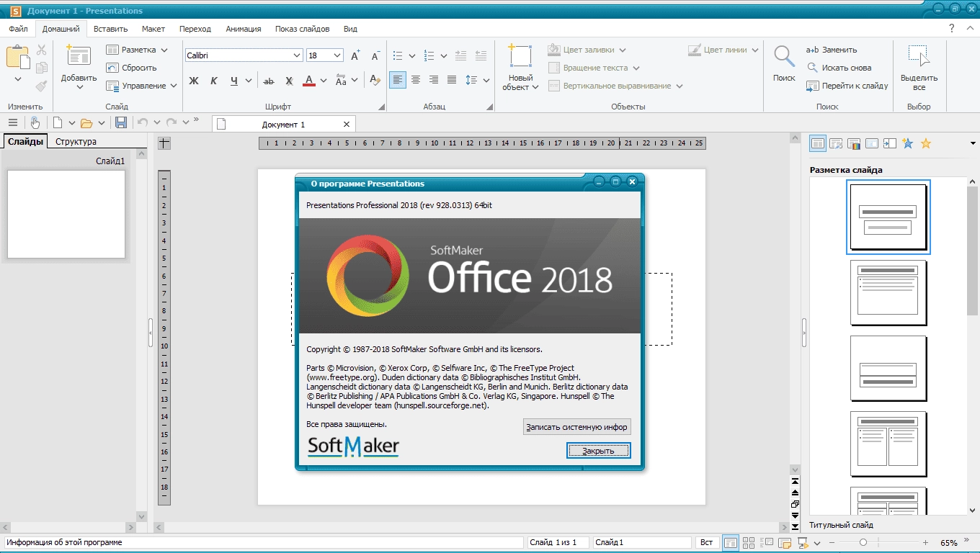Screen dimensions: 980x553
Task: Switch to the Показ слайдов ribbon tab
Action: (303, 29)
